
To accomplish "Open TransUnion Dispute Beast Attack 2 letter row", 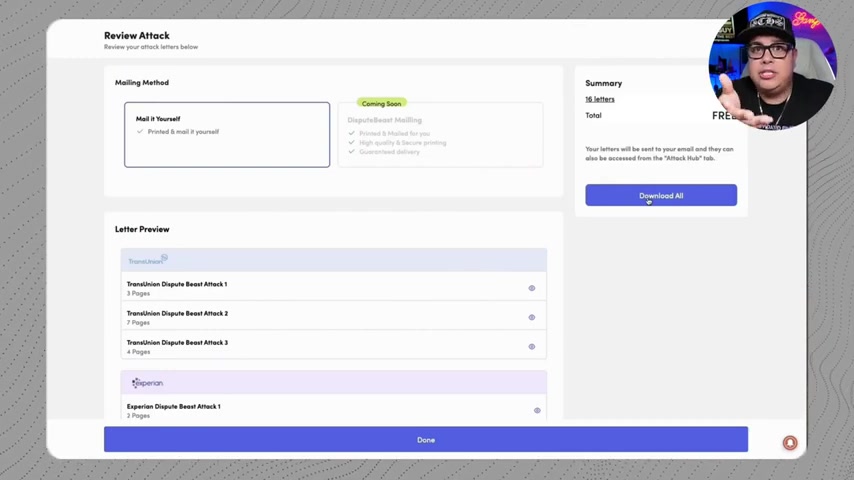I will point(333,315).
